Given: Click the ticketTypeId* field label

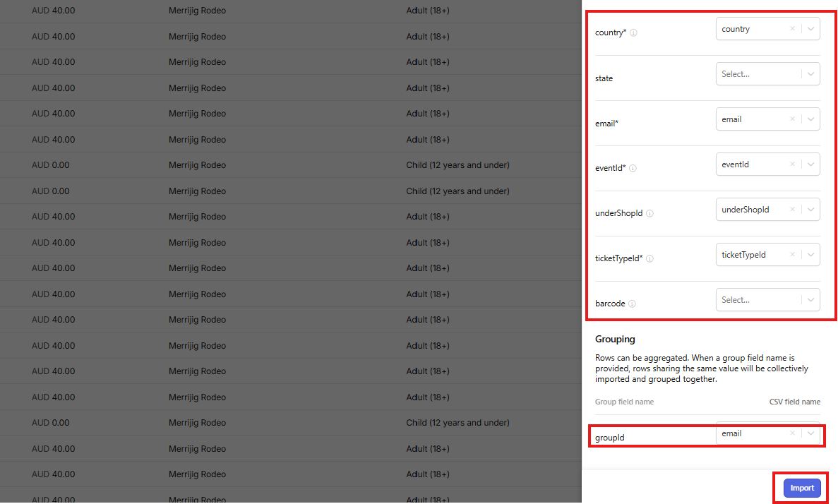Looking at the screenshot, I should coord(619,258).
